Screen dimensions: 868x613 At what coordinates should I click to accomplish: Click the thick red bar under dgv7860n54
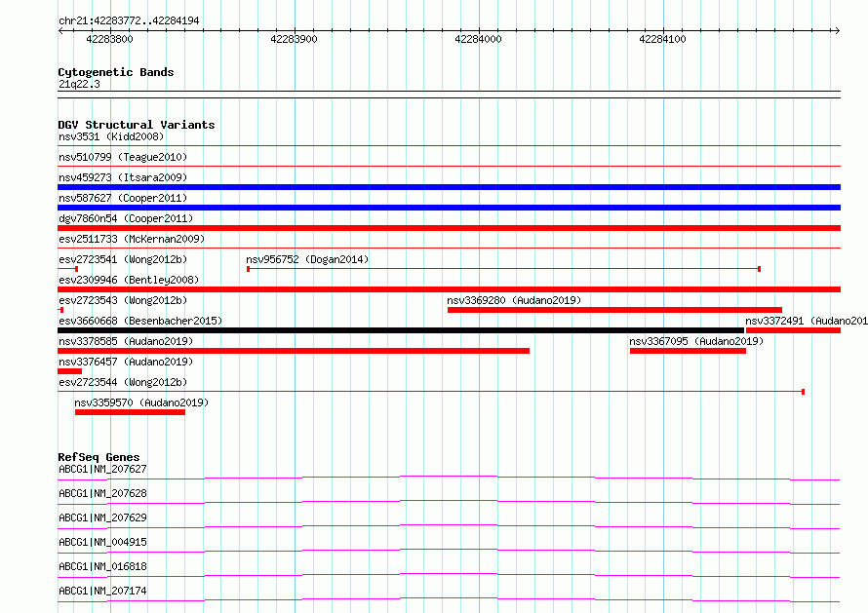pos(449,228)
